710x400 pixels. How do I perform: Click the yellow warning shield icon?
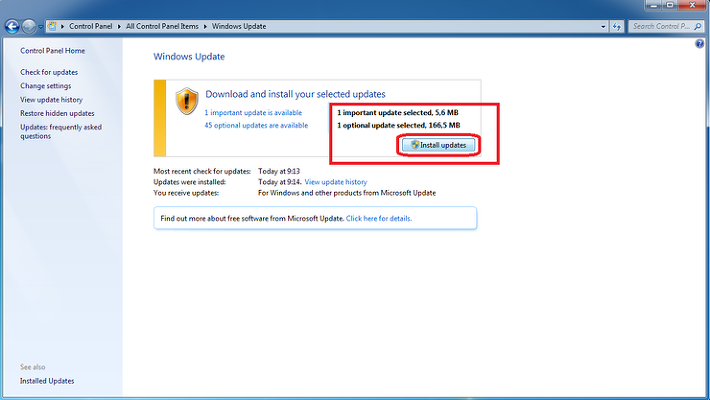pos(187,101)
